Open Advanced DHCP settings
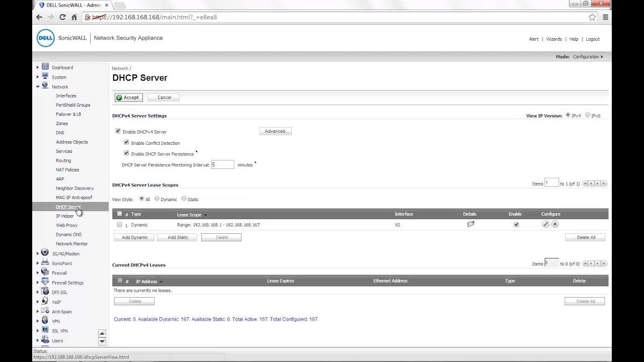 pos(276,131)
